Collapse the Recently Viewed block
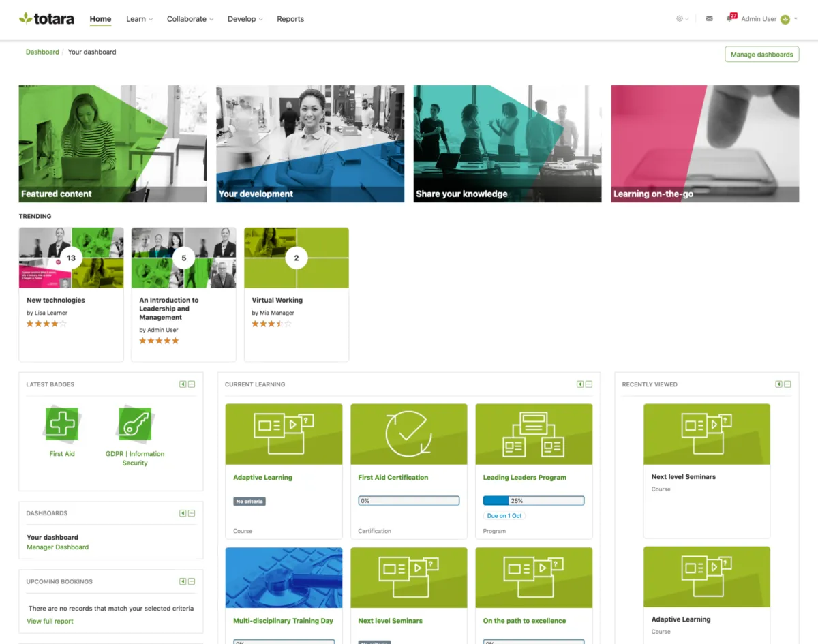 click(787, 384)
